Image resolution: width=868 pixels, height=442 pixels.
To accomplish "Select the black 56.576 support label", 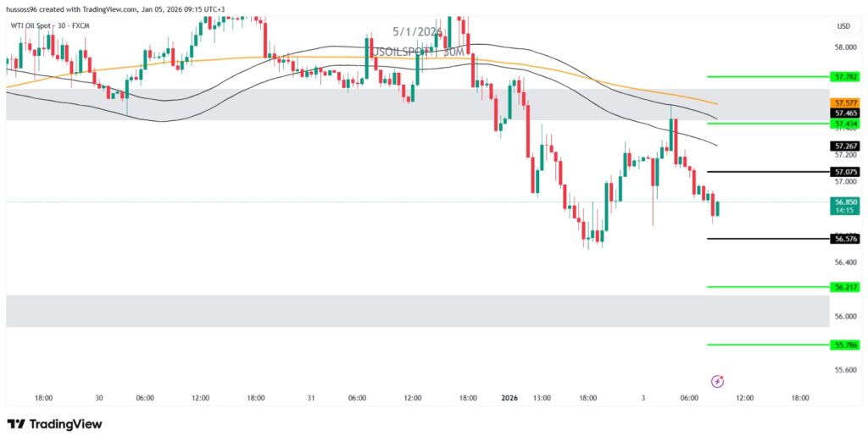I will point(845,239).
